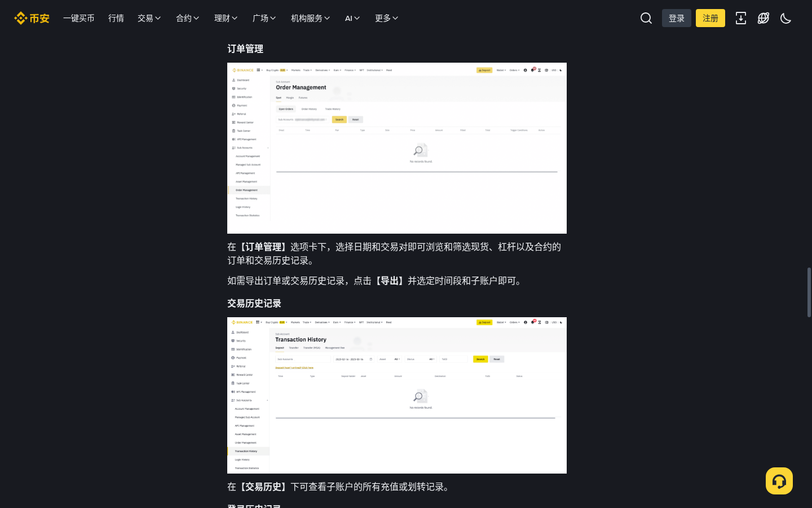Click the 交易历史记录 heading text
The height and width of the screenshot is (508, 812).
pyautogui.click(x=254, y=303)
